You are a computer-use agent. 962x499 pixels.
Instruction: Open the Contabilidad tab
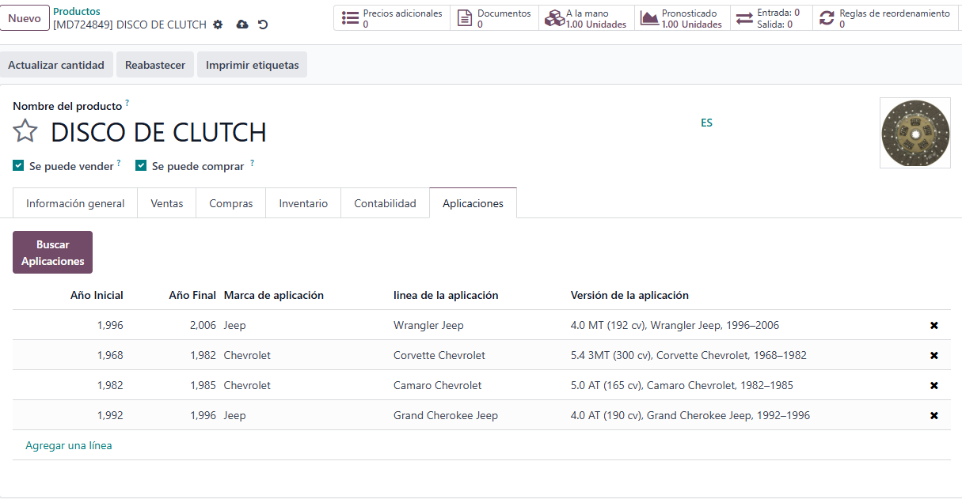click(385, 203)
